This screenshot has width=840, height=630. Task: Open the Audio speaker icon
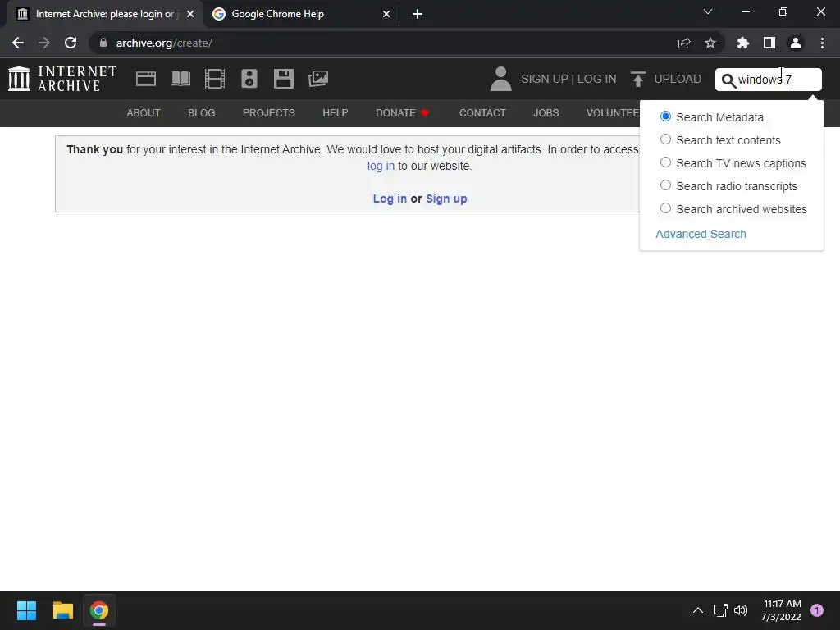click(249, 79)
